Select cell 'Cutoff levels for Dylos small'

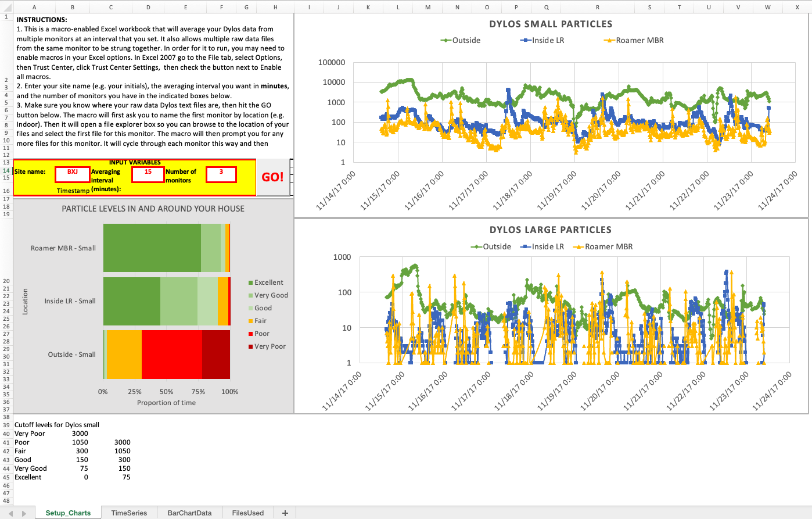point(57,425)
